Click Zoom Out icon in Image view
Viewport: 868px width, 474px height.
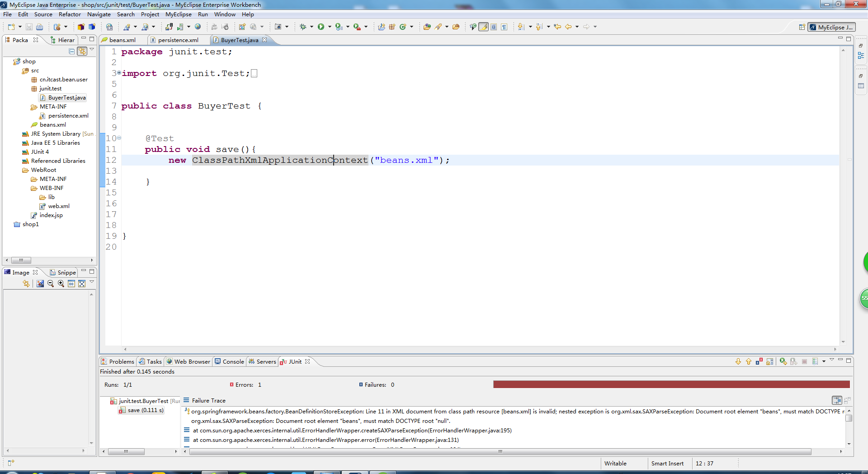coord(51,284)
